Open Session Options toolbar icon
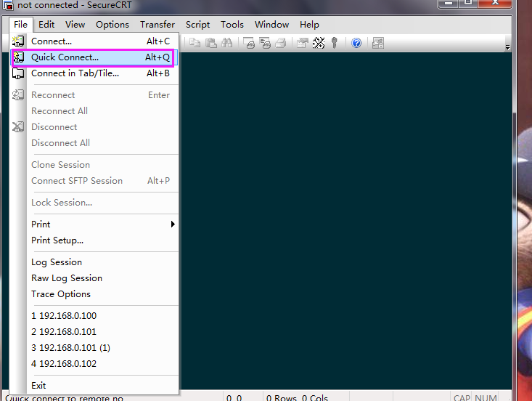Screen dimensions: 532x401 coord(303,43)
